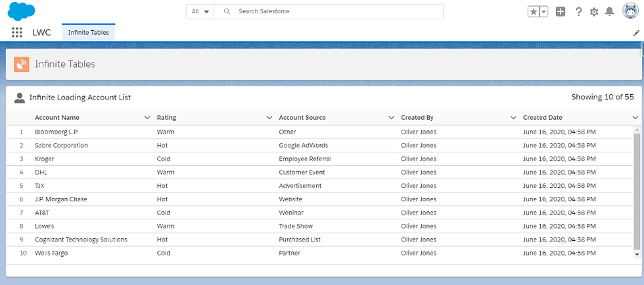Click the account person icon in list header
The height and width of the screenshot is (285, 644).
19,98
